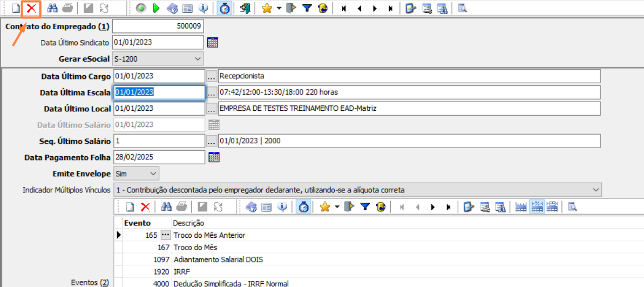Click the Evento column header

(x=137, y=223)
